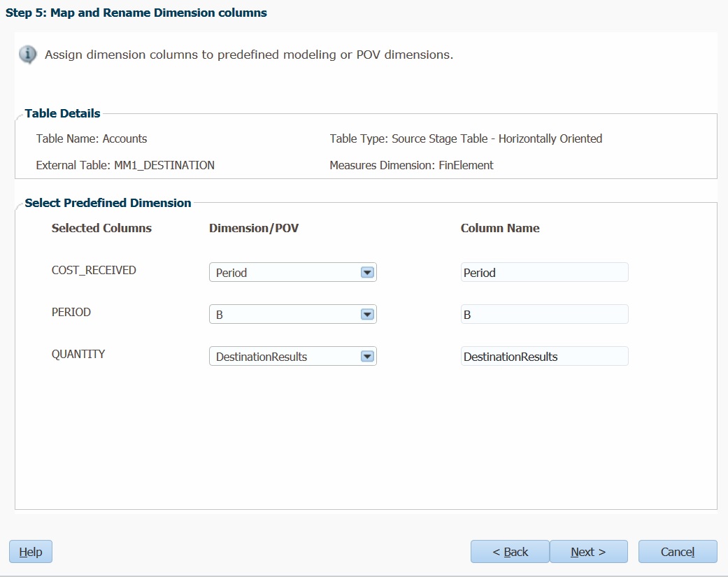The height and width of the screenshot is (577, 728).
Task: Cancel the table wizard
Action: (678, 551)
